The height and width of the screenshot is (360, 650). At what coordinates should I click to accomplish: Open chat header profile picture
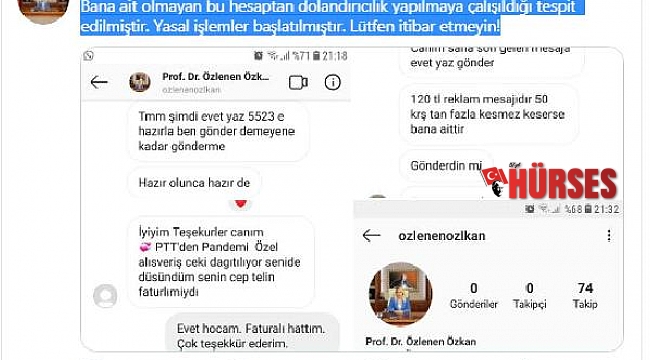[x=140, y=82]
